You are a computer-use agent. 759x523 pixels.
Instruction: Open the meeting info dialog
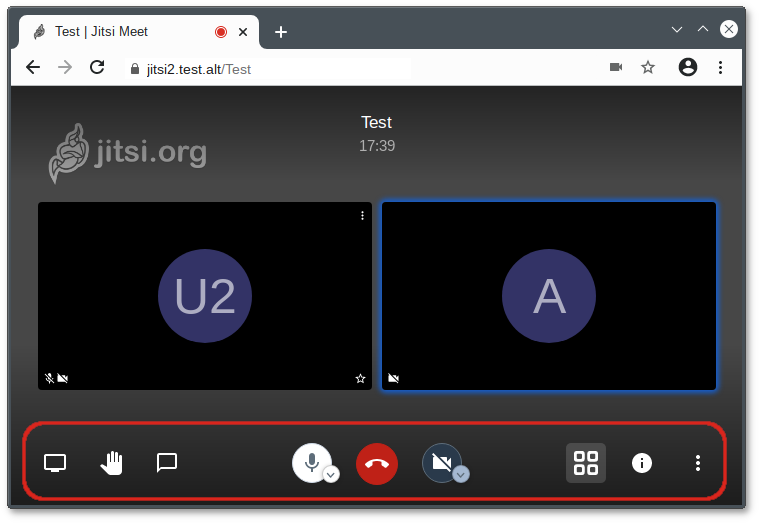pos(642,463)
